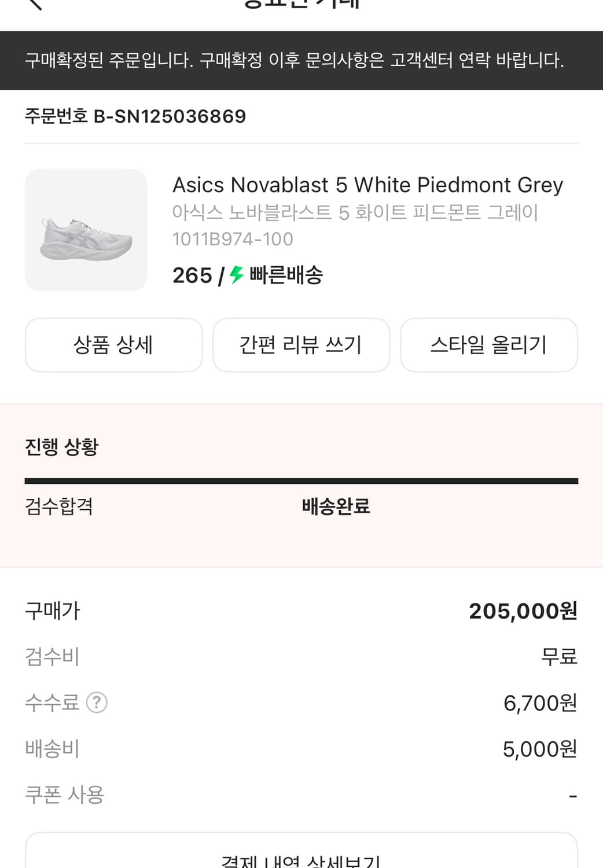Screen dimensions: 603x868
Task: Click the black progress bar under 진행 상황
Action: point(301,481)
